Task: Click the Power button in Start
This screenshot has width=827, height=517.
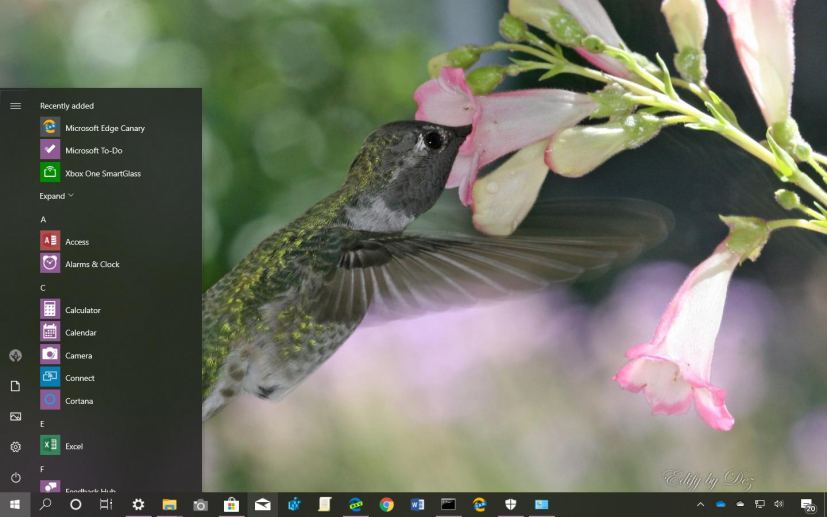Action: pyautogui.click(x=15, y=477)
